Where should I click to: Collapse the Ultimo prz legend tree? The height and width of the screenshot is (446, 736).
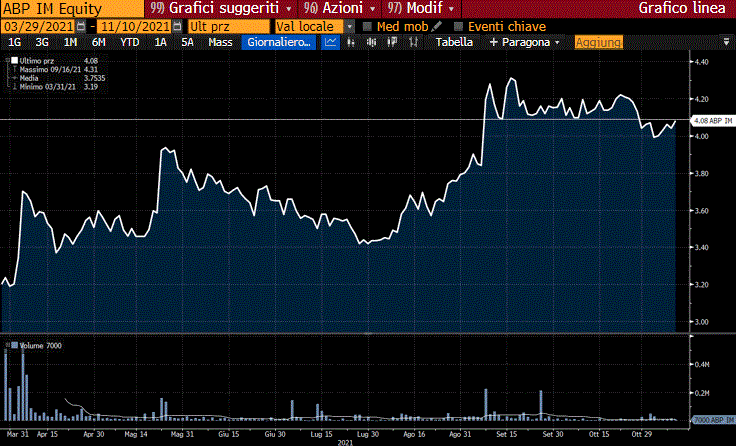point(7,62)
